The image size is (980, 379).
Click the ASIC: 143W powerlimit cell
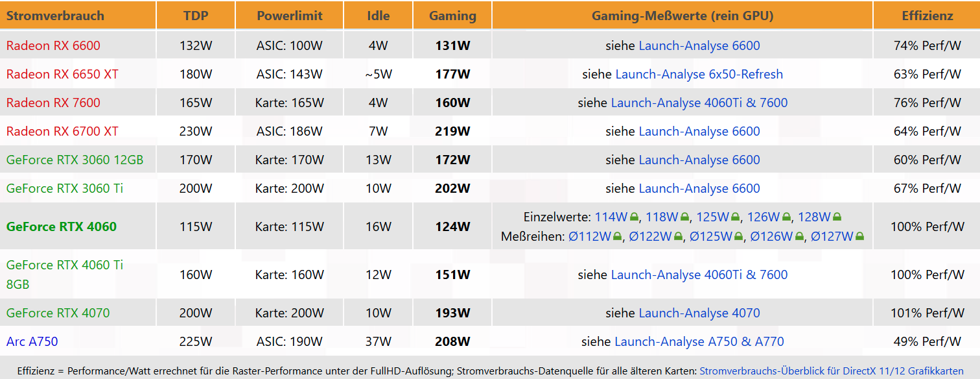pyautogui.click(x=289, y=74)
